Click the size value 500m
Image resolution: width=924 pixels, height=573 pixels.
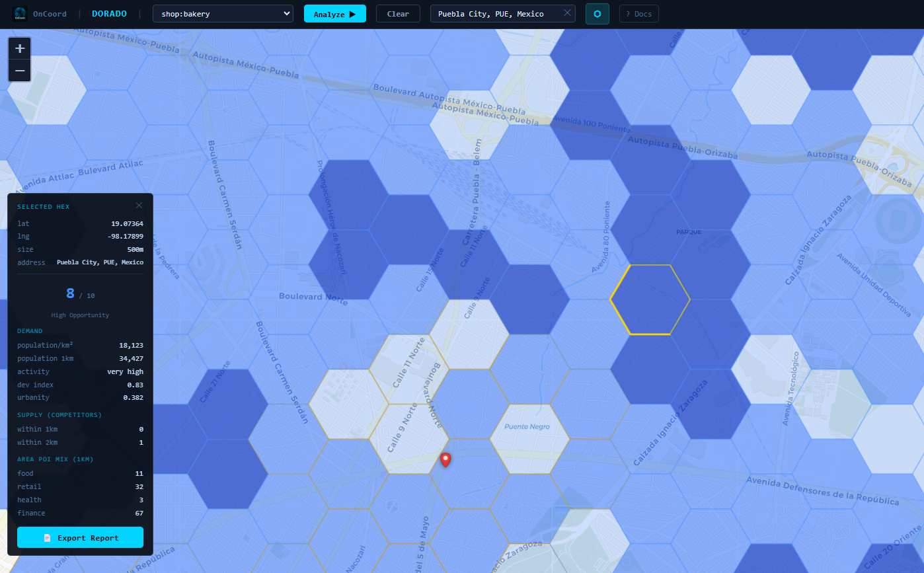[x=135, y=249]
